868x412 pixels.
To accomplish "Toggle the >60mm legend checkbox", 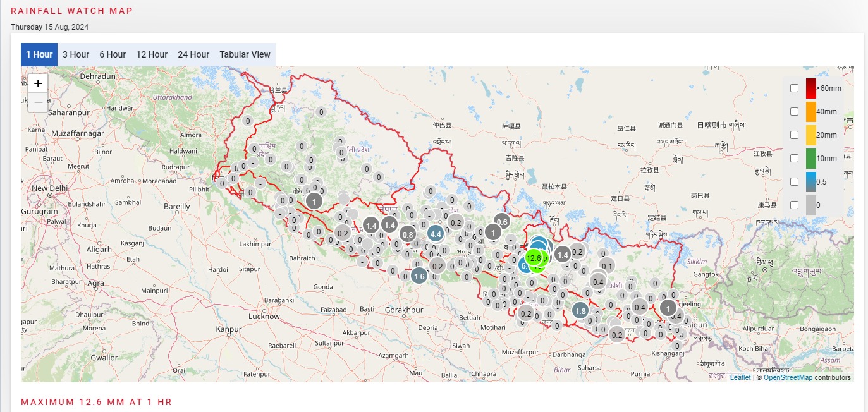I will pyautogui.click(x=794, y=88).
